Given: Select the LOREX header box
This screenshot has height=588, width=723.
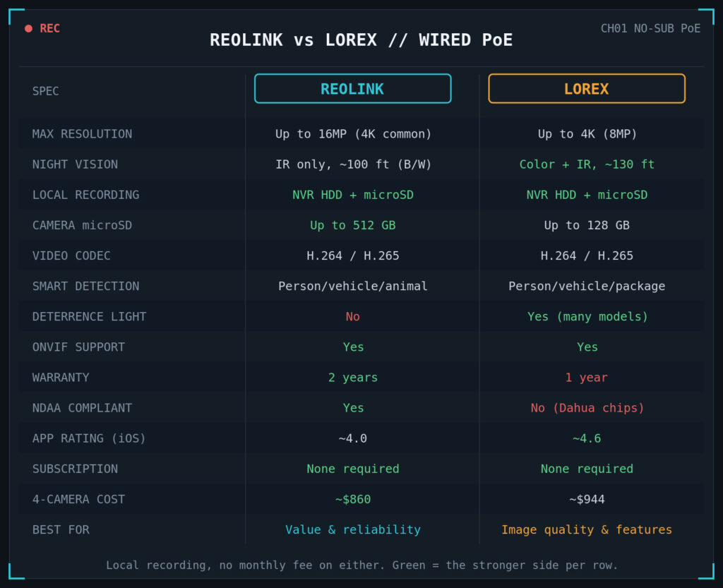Looking at the screenshot, I should (x=587, y=88).
